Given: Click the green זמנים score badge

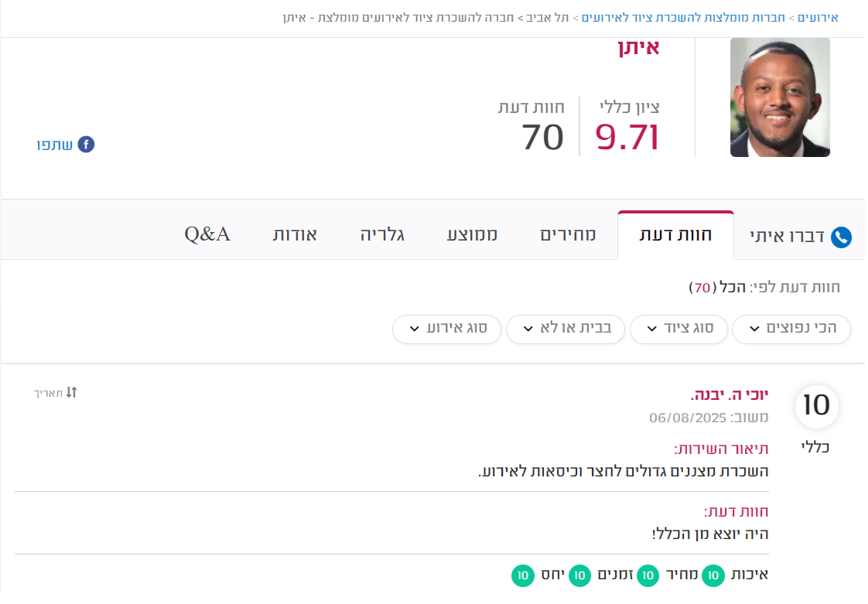Looking at the screenshot, I should point(579,575).
